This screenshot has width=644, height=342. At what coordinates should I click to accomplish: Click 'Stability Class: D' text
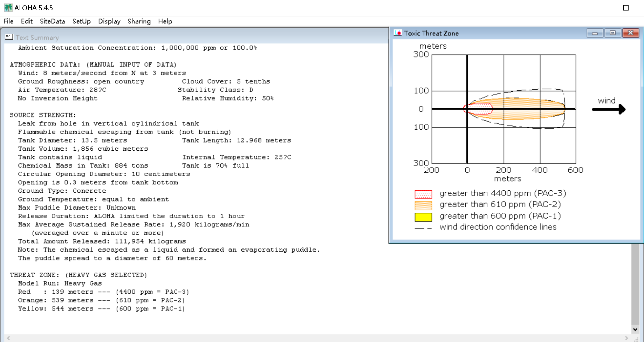(215, 90)
